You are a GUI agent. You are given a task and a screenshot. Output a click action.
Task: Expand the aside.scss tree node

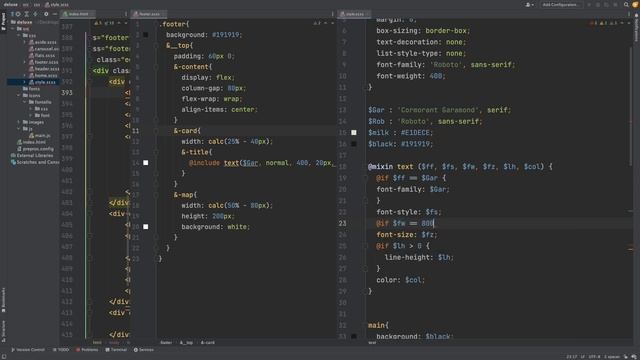[x=24, y=42]
